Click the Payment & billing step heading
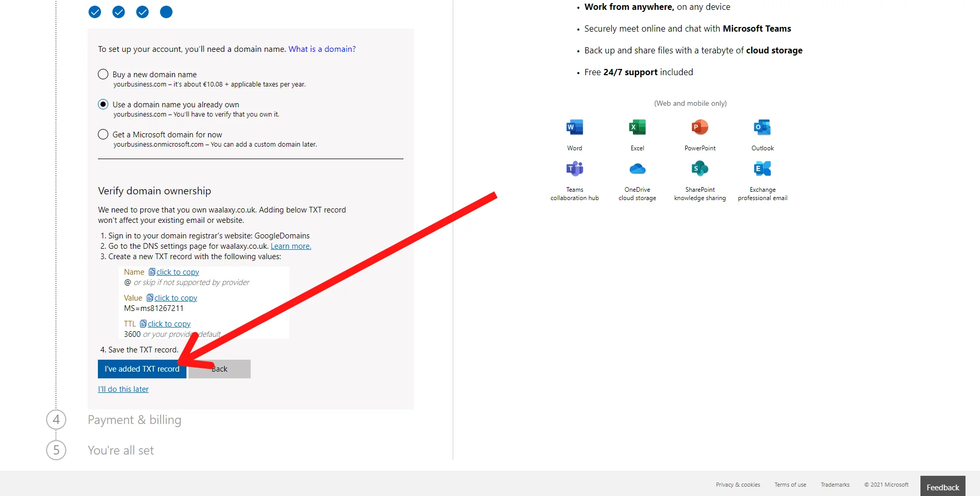Image resolution: width=980 pixels, height=496 pixels. [x=135, y=420]
